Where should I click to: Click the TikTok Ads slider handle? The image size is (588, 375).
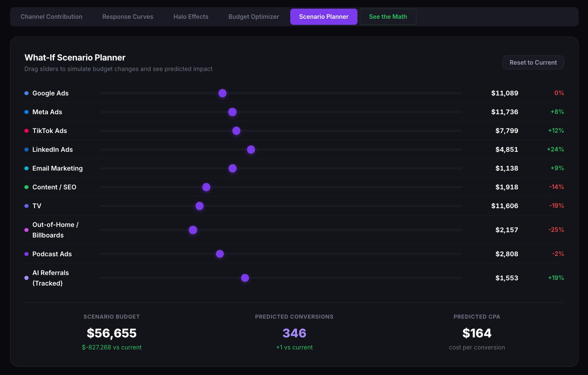point(236,131)
